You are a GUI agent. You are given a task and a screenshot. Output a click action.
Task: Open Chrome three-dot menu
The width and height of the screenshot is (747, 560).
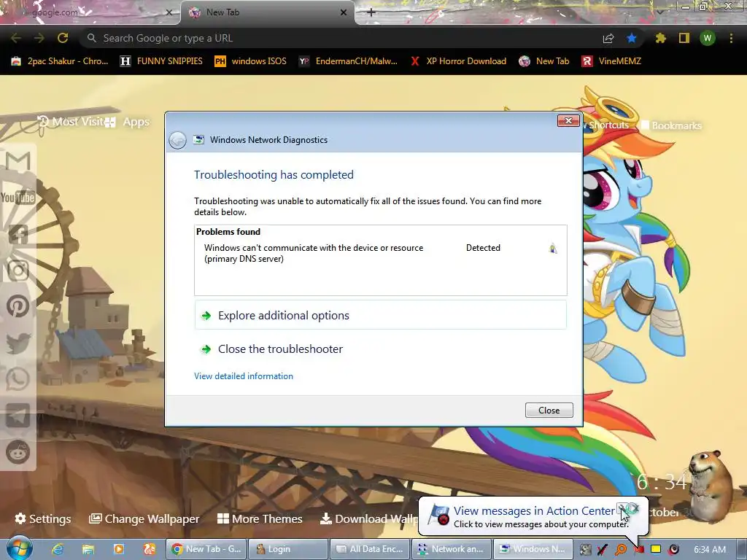tap(731, 38)
